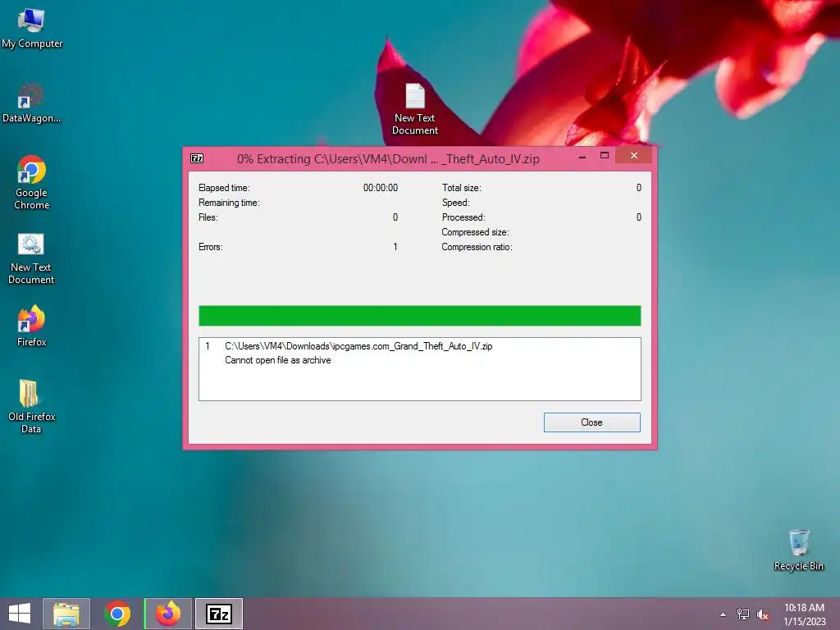
Task: Open File Explorer from the taskbar
Action: (66, 614)
